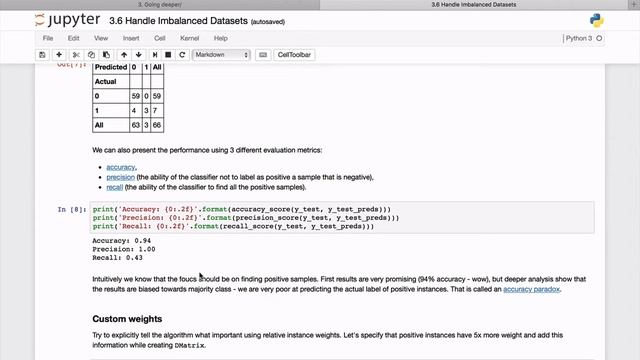The height and width of the screenshot is (360, 640).
Task: Click table cell value 66
Action: point(157,125)
